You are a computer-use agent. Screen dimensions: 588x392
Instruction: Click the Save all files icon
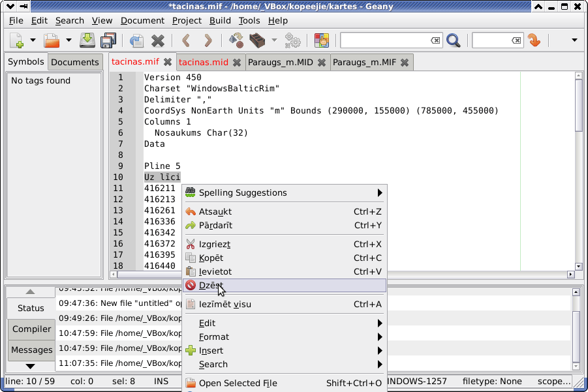point(108,40)
